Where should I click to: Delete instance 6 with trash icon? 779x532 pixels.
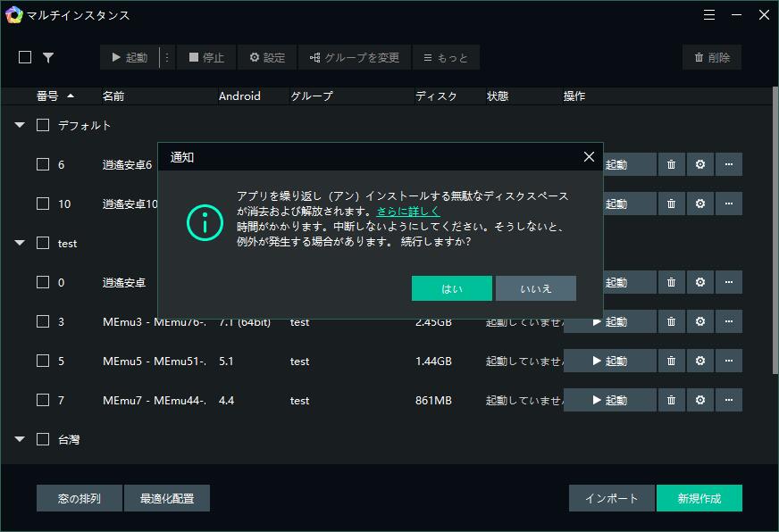[671, 164]
